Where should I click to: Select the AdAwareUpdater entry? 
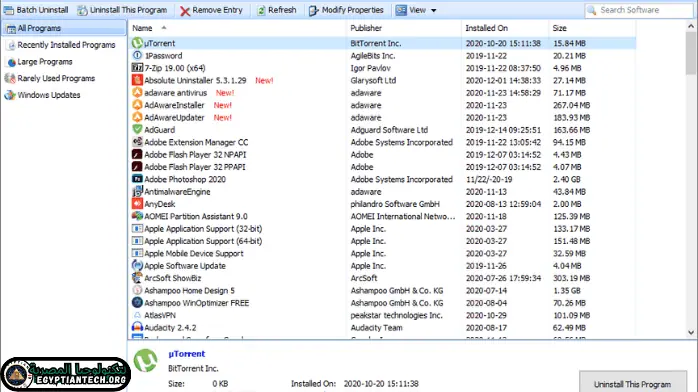(174, 117)
